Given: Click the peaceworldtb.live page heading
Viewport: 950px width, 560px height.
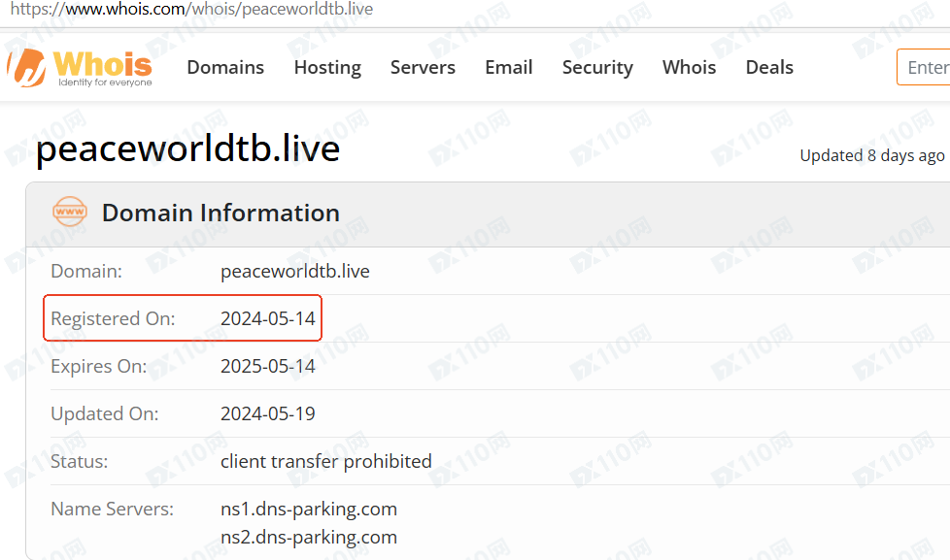Looking at the screenshot, I should (187, 149).
